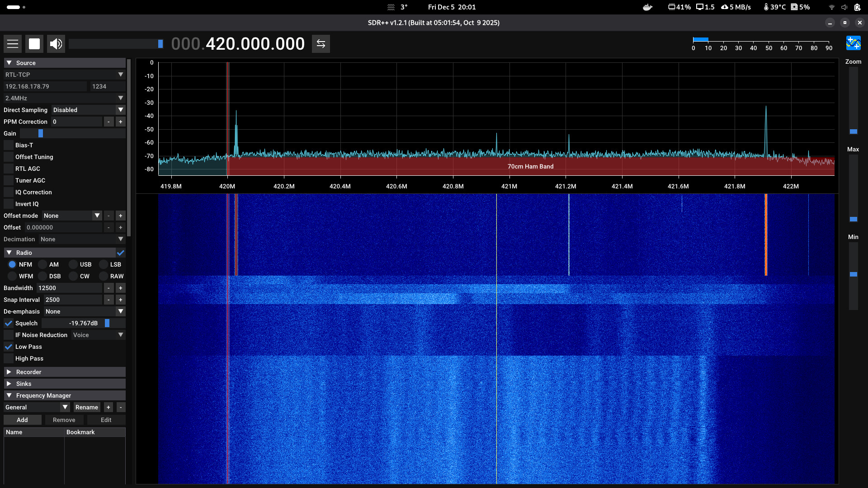Open the hamburger menu icon
868x488 pixels.
[x=13, y=44]
